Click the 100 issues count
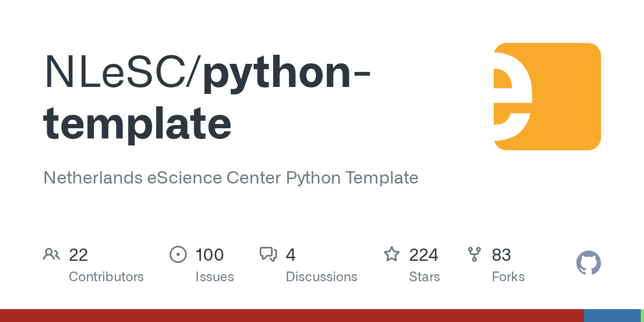The height and width of the screenshot is (322, 644). click(x=209, y=254)
